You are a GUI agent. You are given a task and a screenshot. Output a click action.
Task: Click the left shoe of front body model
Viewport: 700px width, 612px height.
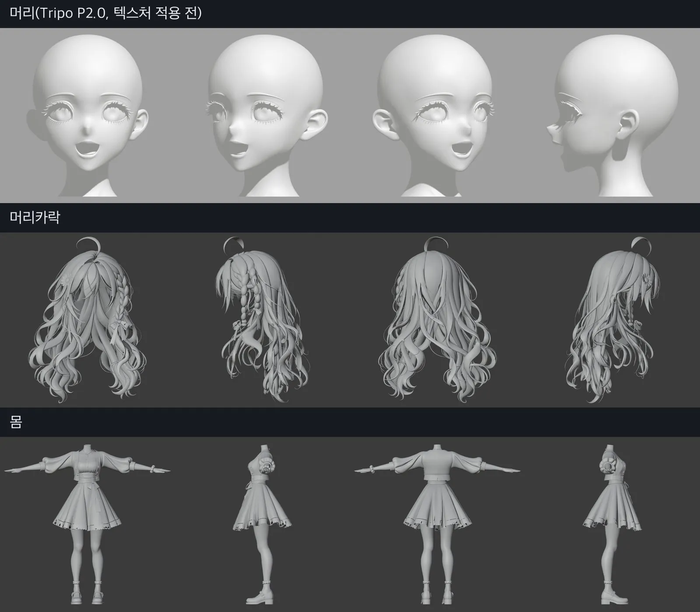pyautogui.click(x=78, y=597)
